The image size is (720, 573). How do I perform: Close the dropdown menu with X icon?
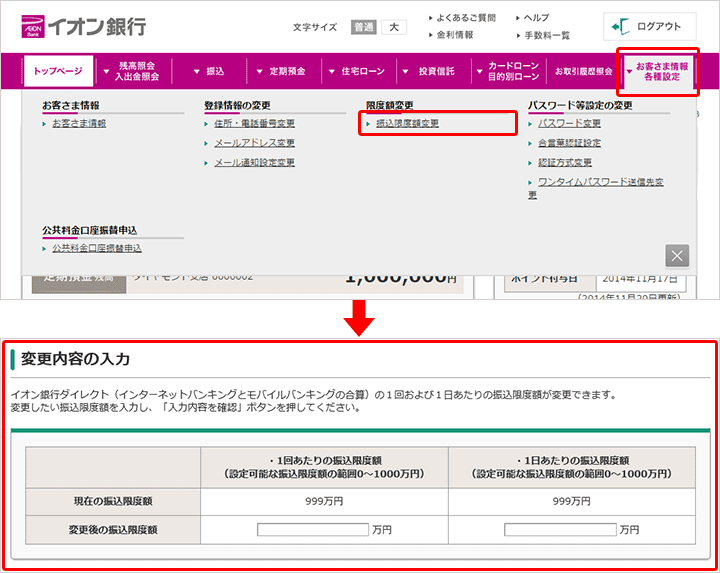pyautogui.click(x=677, y=255)
